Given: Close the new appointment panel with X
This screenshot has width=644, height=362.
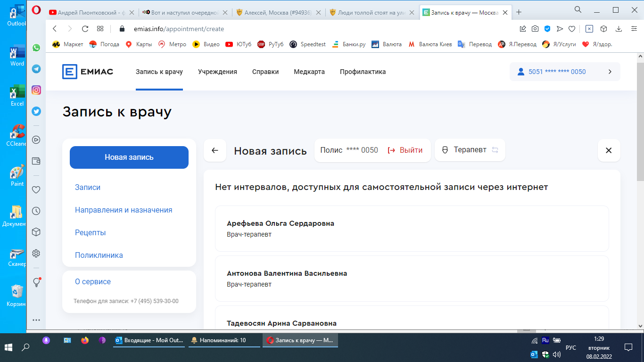Looking at the screenshot, I should click(x=609, y=150).
